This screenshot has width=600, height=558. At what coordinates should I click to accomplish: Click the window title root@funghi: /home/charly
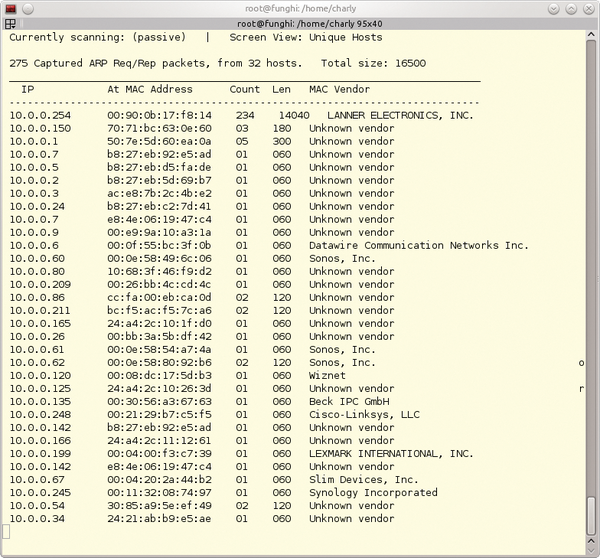tap(300, 8)
